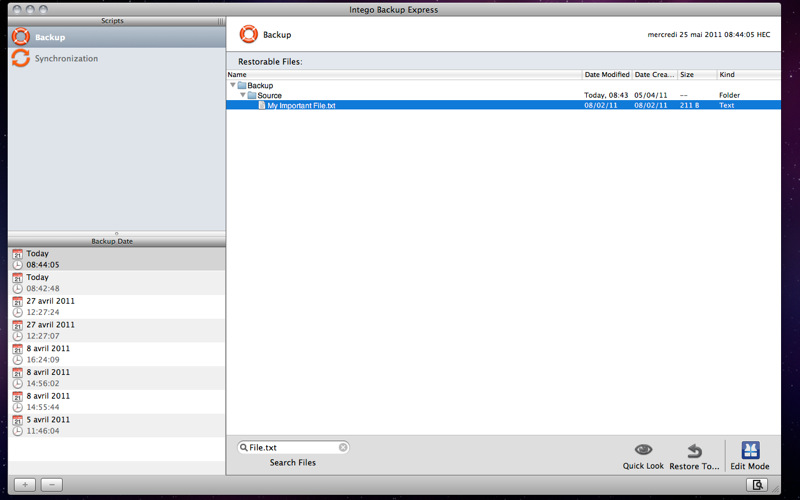Click the mercredi 25 mai 2011 timestamp

tap(709, 35)
